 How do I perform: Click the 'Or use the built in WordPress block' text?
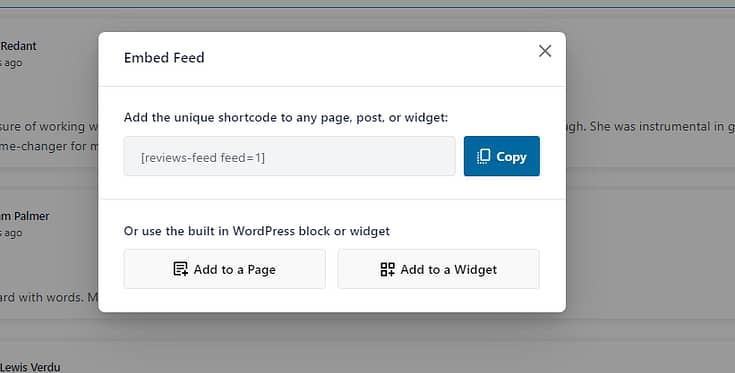256,231
